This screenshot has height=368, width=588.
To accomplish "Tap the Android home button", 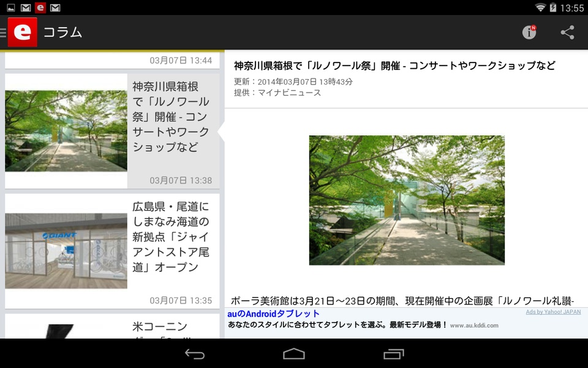I will pos(294,354).
